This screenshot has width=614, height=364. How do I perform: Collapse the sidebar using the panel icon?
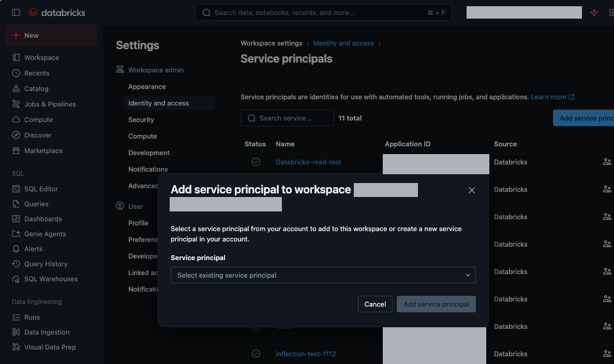point(16,12)
